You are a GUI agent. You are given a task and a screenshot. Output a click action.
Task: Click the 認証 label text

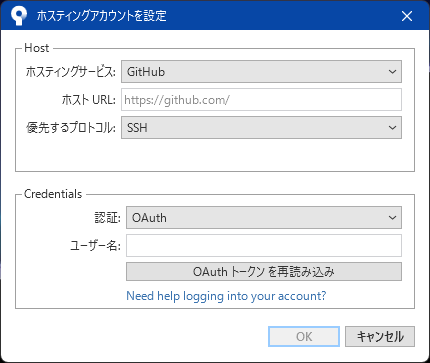(x=107, y=218)
